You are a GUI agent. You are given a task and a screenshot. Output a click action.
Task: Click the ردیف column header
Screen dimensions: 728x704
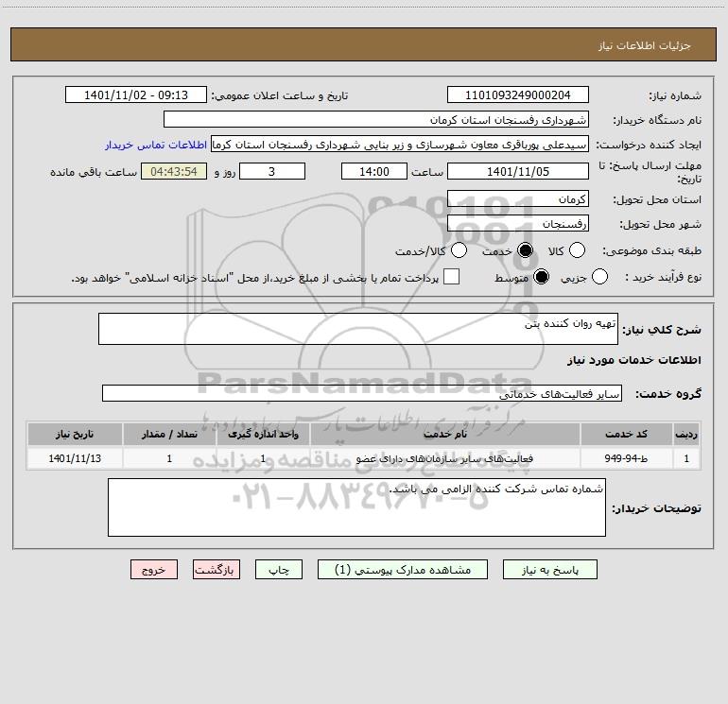pyautogui.click(x=686, y=434)
